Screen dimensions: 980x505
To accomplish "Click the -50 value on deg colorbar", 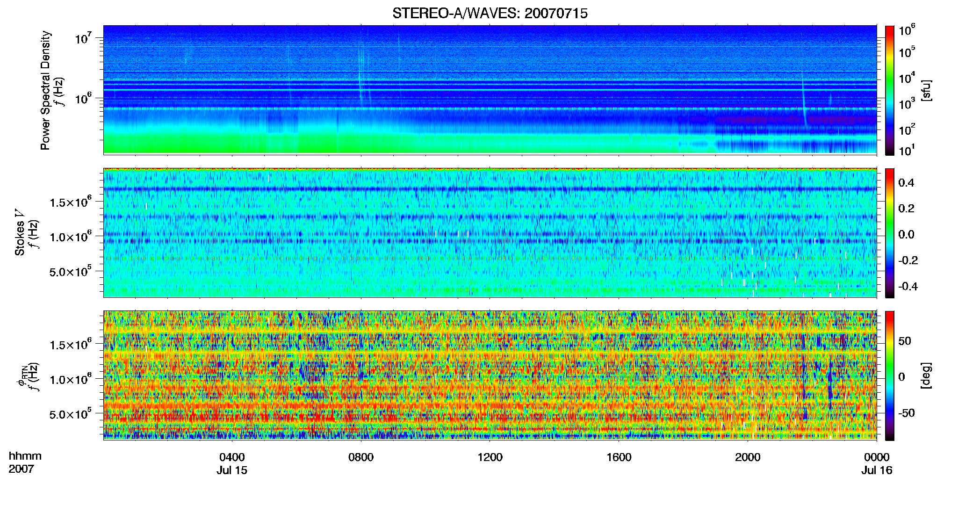I will [x=906, y=413].
